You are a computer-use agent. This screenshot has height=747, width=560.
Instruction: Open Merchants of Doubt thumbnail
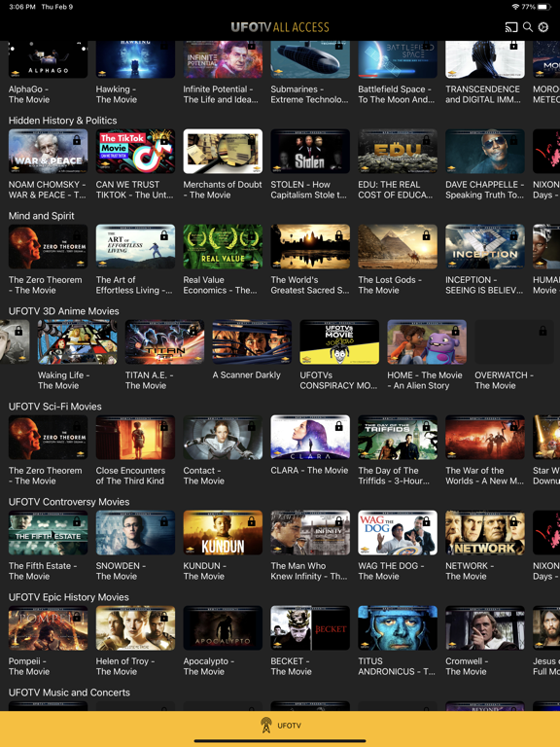point(223,151)
